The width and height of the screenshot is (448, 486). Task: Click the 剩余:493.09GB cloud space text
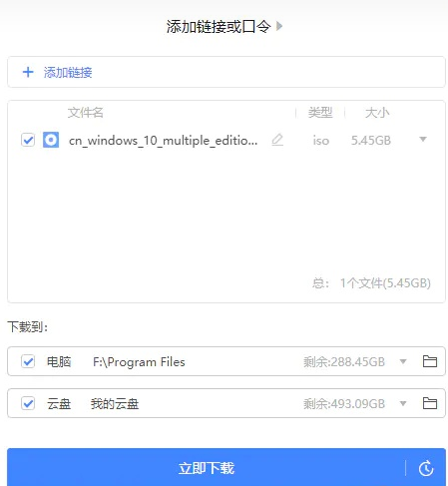click(344, 404)
